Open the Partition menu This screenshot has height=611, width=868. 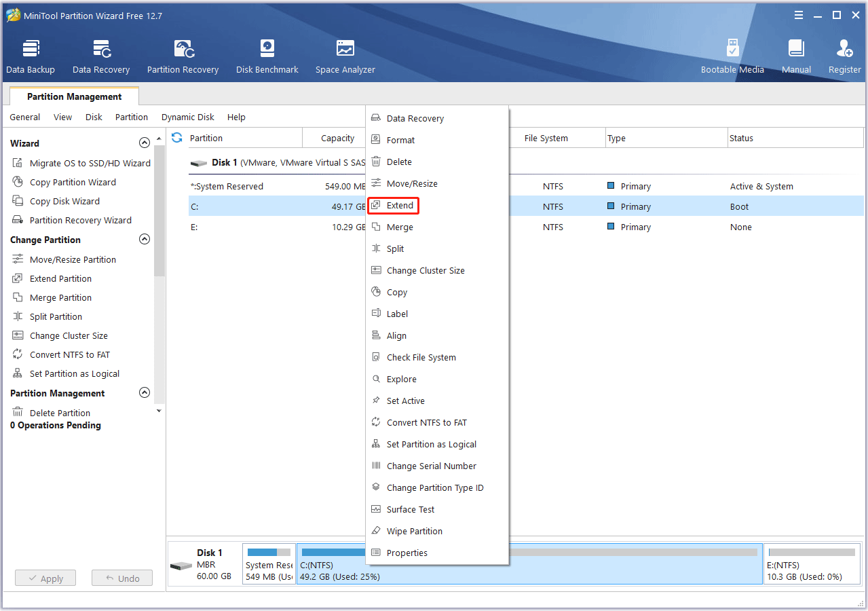132,117
